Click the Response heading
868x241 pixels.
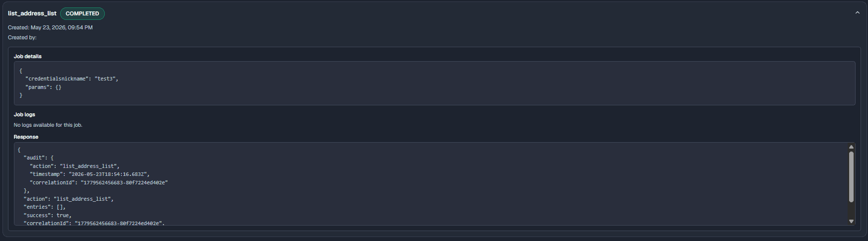coord(26,137)
